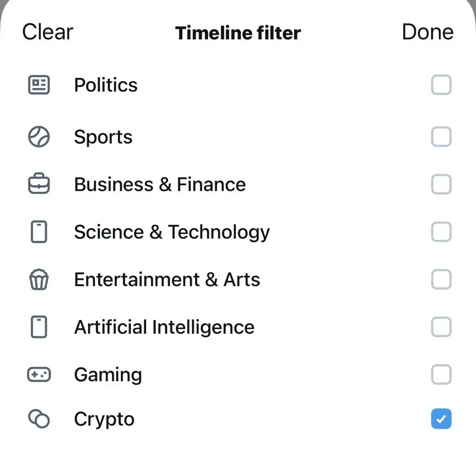
Task: Select the Gaming topic label
Action: coord(108,375)
